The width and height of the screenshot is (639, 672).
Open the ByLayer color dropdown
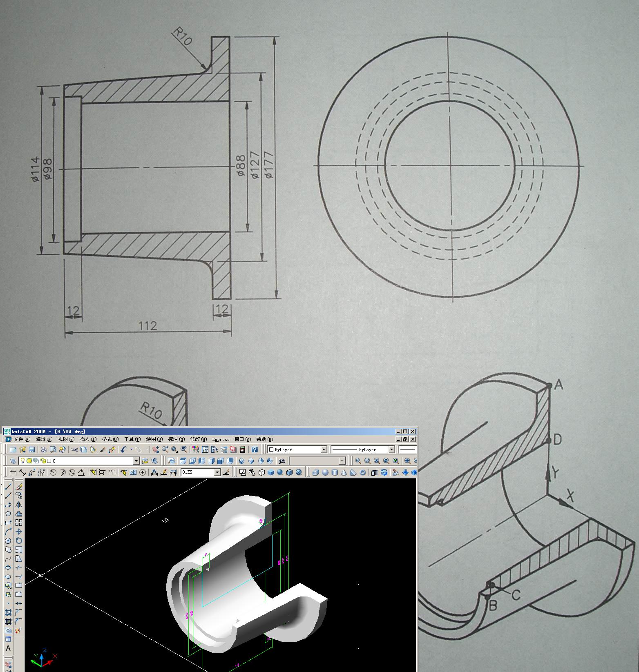[x=324, y=449]
